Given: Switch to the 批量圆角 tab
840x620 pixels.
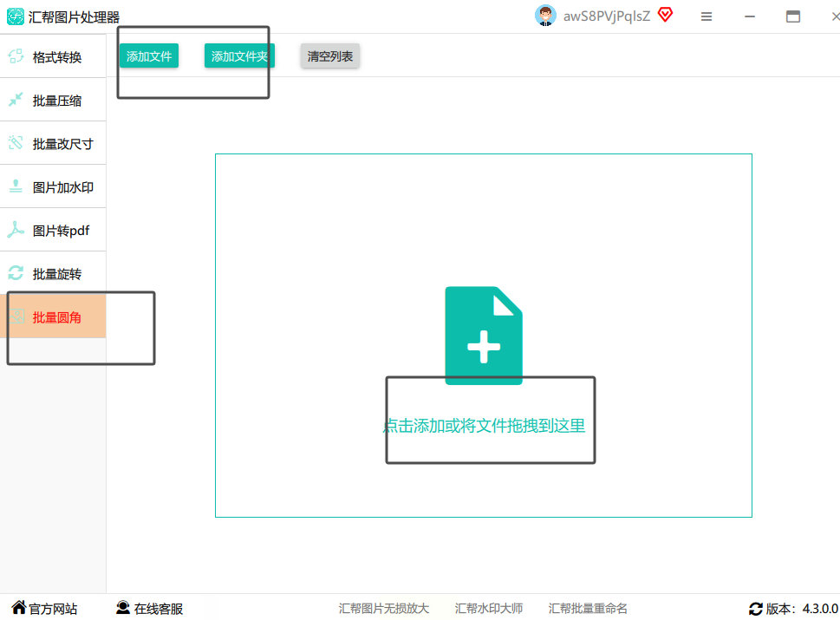Looking at the screenshot, I should (53, 317).
